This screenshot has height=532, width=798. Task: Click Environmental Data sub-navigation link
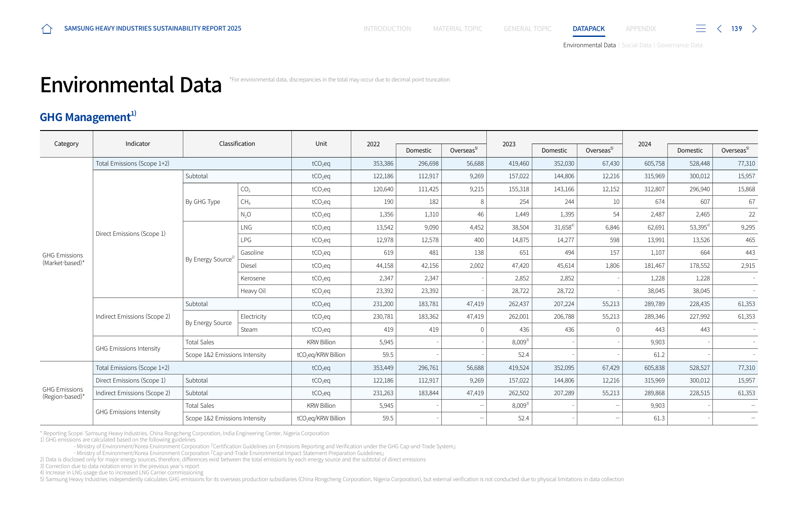tap(589, 45)
